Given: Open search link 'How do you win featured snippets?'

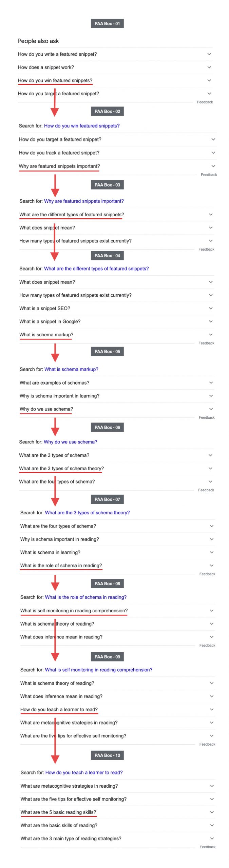Looking at the screenshot, I should pos(82,126).
